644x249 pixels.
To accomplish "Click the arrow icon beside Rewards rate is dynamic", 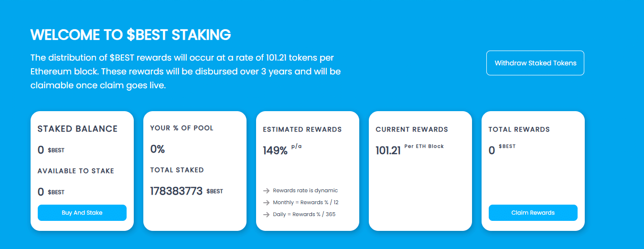I will pyautogui.click(x=267, y=191).
